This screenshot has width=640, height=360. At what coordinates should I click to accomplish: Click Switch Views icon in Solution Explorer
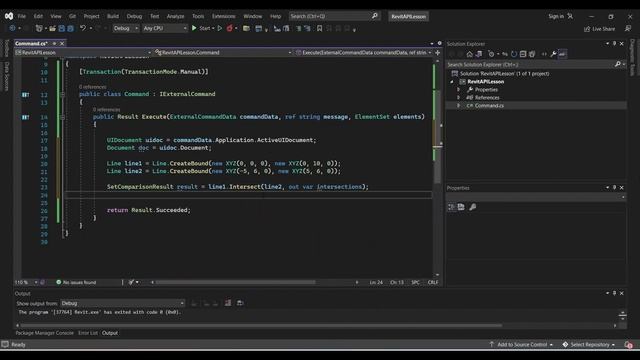click(479, 54)
